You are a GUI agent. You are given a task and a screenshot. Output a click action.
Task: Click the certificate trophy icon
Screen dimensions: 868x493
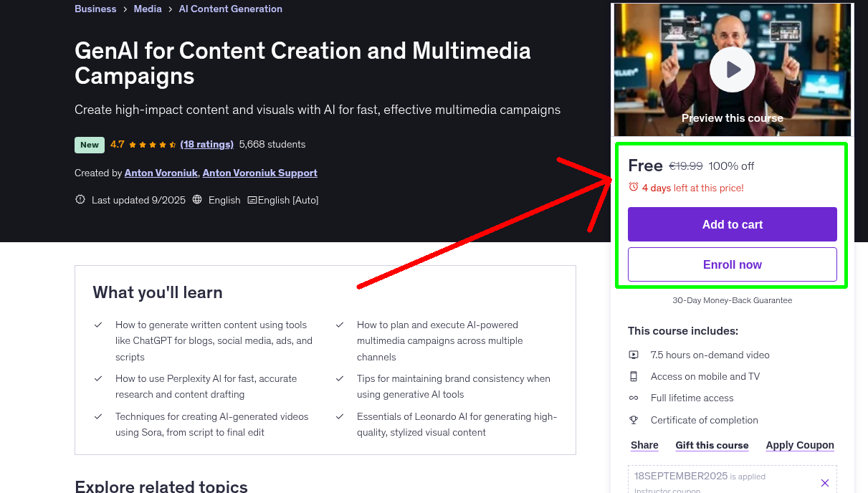tap(634, 420)
